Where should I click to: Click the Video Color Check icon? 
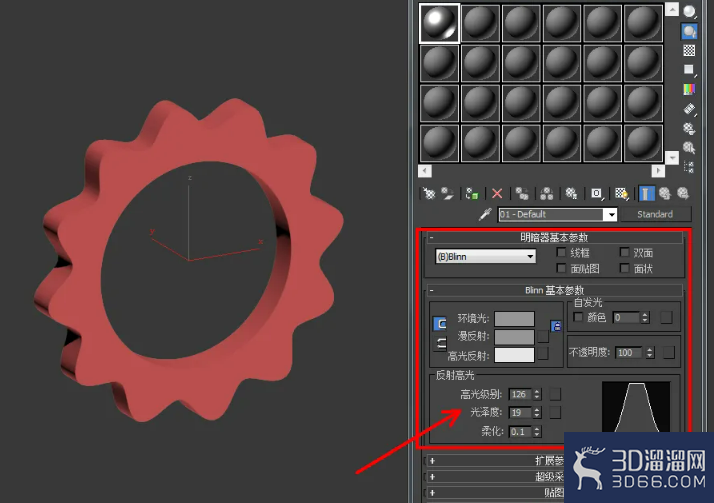click(689, 89)
